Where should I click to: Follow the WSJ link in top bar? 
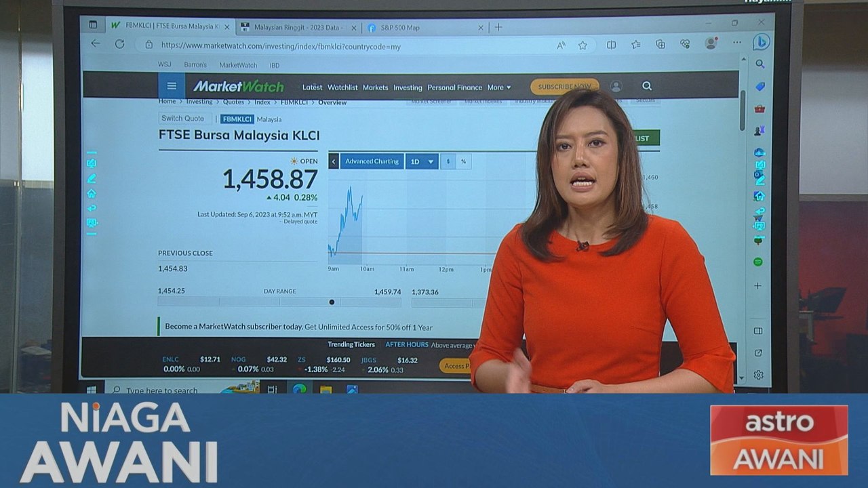tap(165, 64)
